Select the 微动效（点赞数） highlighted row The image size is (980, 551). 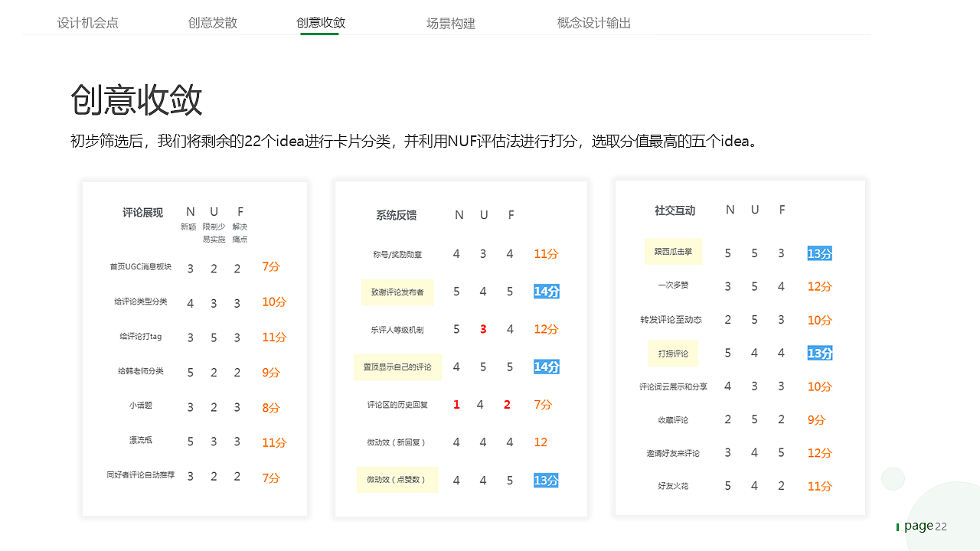pos(397,479)
